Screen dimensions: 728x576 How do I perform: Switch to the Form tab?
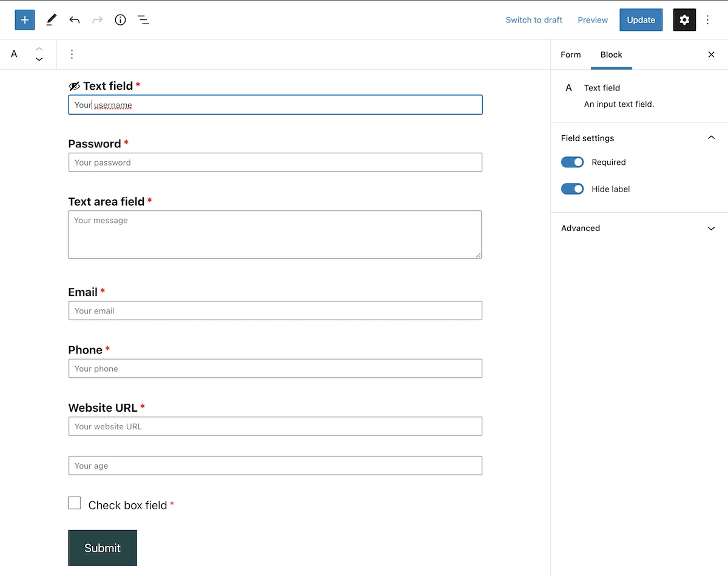[570, 55]
